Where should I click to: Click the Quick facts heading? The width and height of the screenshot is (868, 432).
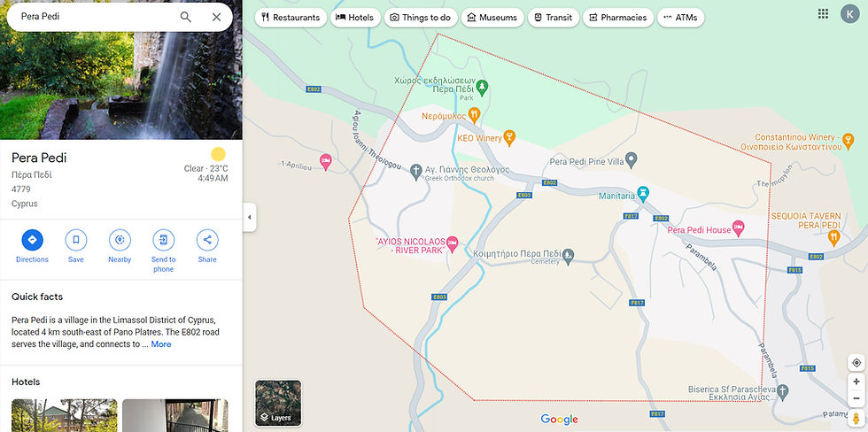point(37,297)
